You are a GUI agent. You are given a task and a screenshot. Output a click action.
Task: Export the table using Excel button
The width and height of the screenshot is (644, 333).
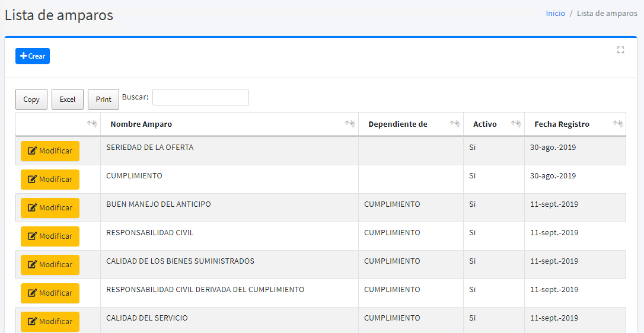tap(68, 100)
